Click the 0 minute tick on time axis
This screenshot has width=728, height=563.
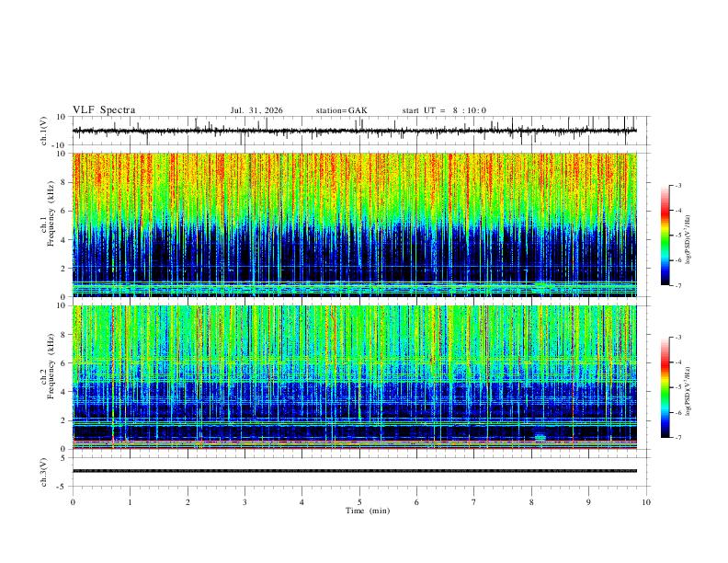coord(73,502)
